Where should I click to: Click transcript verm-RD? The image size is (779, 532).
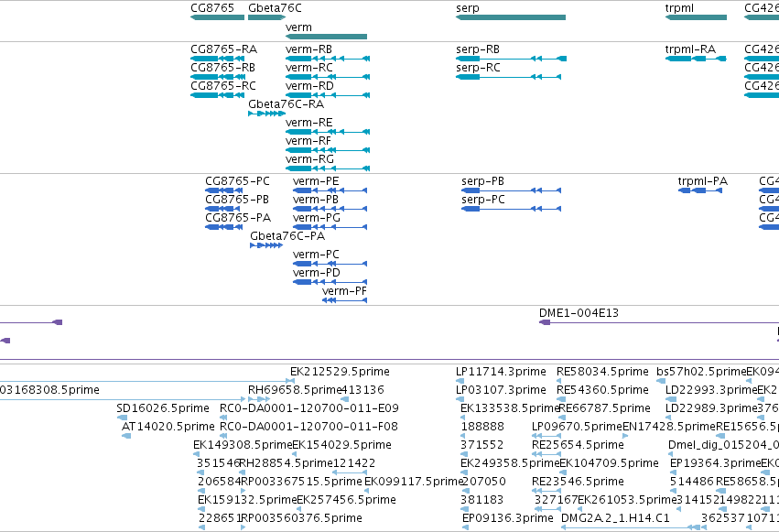pyautogui.click(x=328, y=95)
